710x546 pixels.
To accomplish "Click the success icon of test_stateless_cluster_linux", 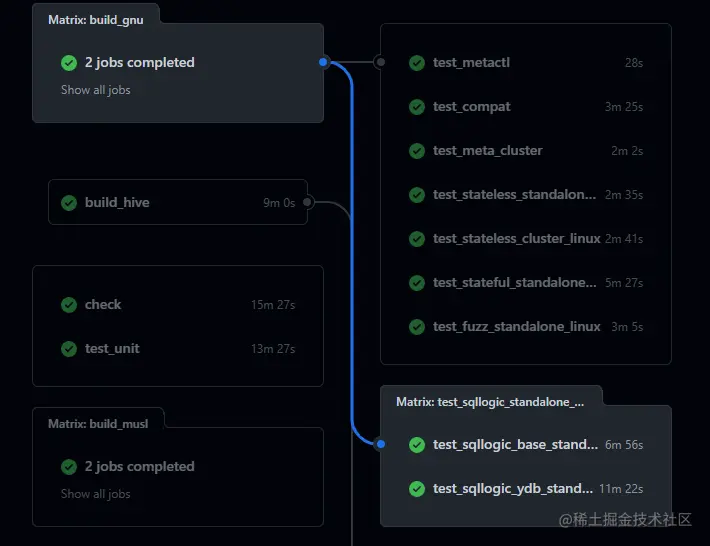I will (417, 239).
